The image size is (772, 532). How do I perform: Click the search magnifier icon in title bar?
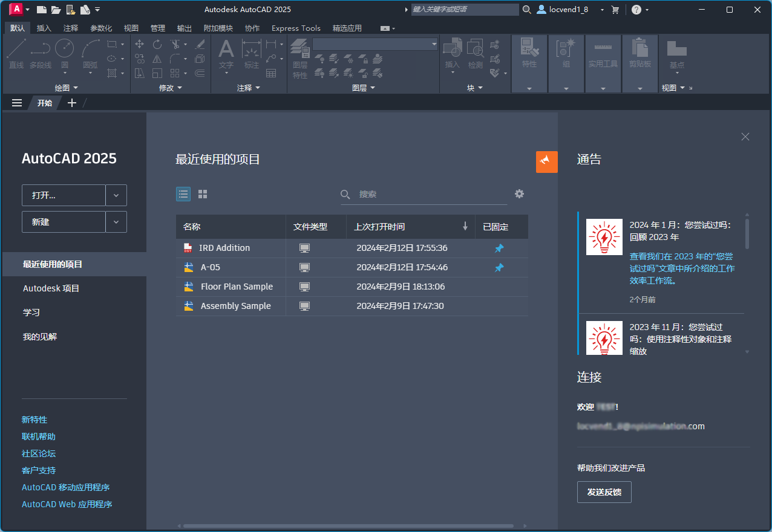[x=527, y=10]
